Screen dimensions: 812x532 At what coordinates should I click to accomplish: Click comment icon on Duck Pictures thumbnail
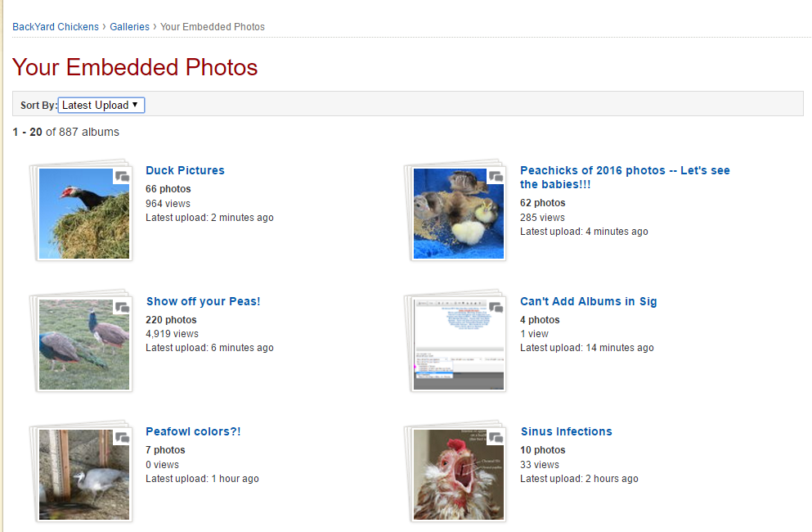pos(122,177)
